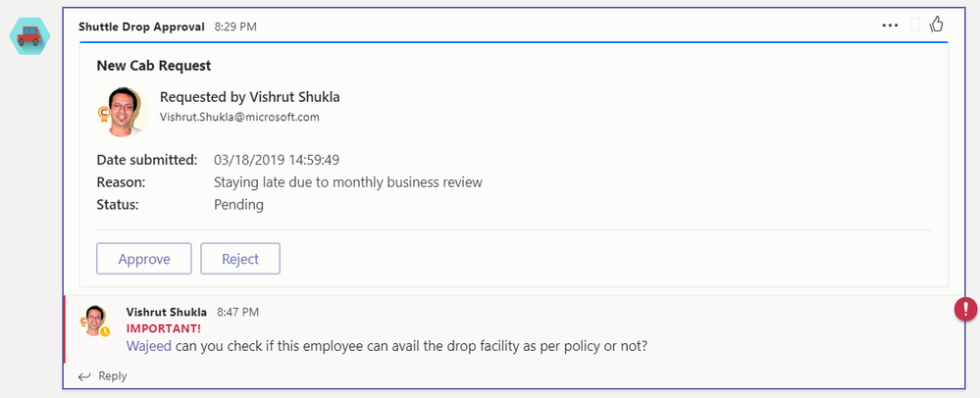
Task: Open the three-dots more options menu
Action: point(890,25)
